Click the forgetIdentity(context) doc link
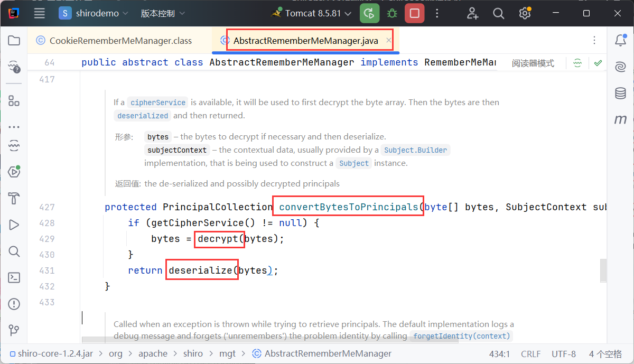 (x=461, y=336)
